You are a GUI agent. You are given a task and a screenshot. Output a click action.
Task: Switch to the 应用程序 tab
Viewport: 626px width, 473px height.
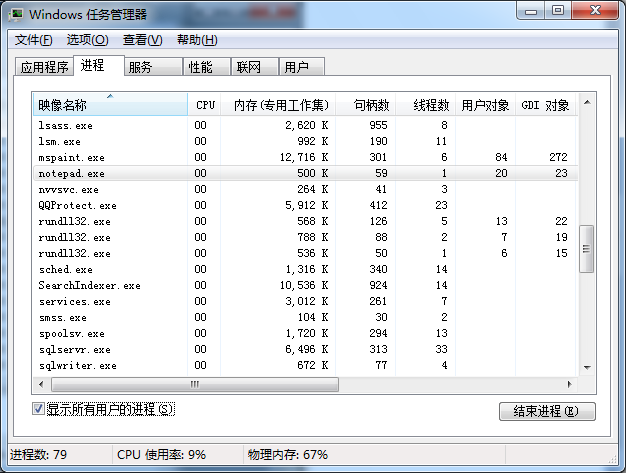(x=44, y=67)
